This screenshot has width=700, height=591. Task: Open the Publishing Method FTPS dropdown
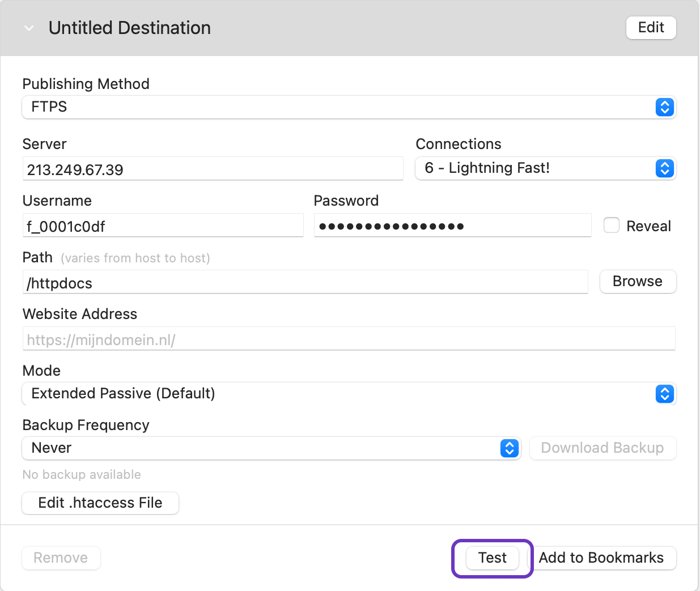click(340, 107)
